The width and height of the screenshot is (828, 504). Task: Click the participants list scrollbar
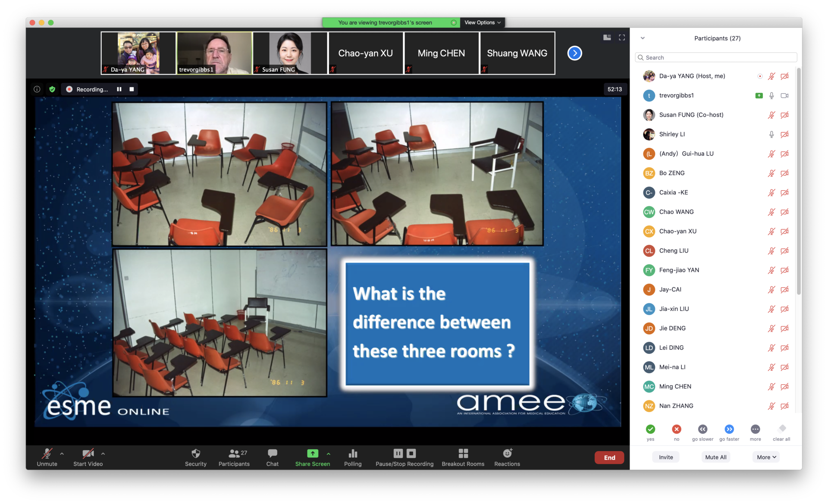click(799, 181)
